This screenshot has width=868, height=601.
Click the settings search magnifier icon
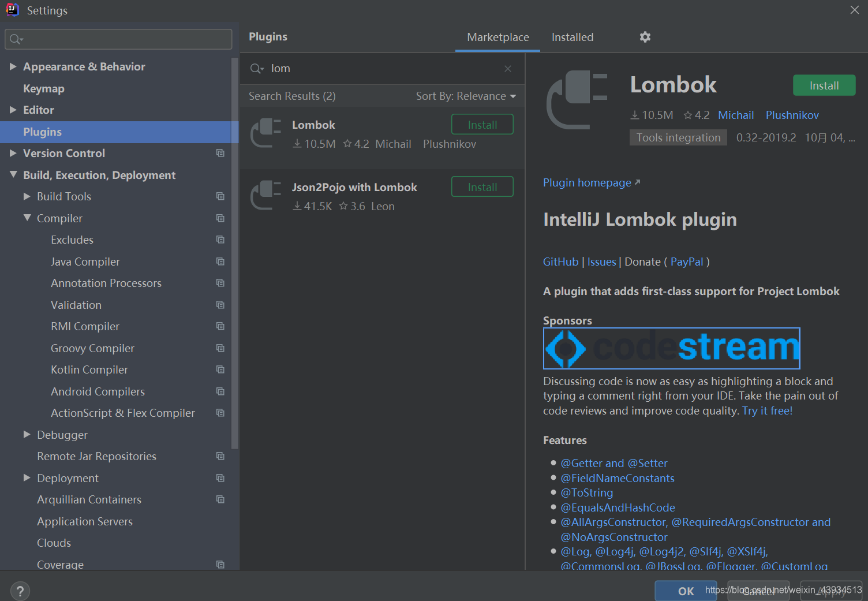click(x=16, y=39)
